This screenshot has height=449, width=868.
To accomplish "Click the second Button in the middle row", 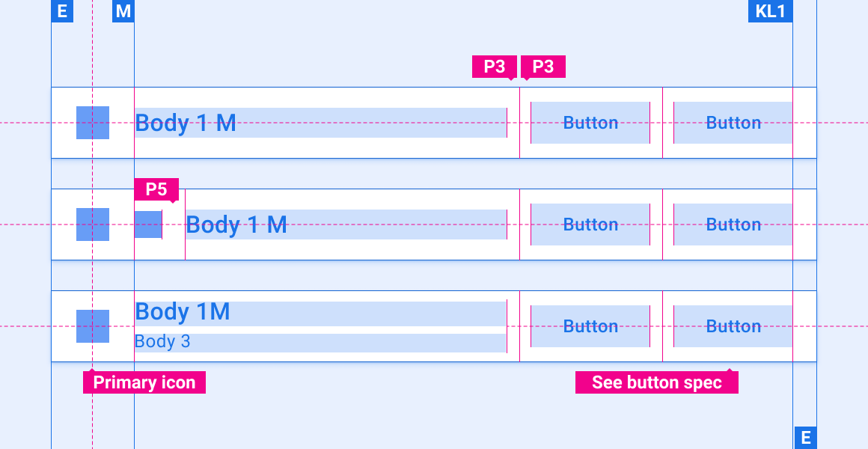I will [x=733, y=224].
